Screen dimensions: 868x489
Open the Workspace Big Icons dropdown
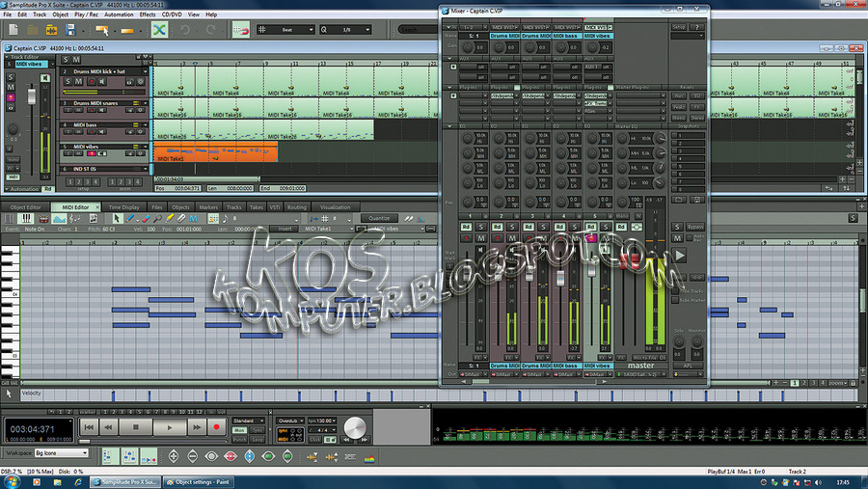point(62,453)
